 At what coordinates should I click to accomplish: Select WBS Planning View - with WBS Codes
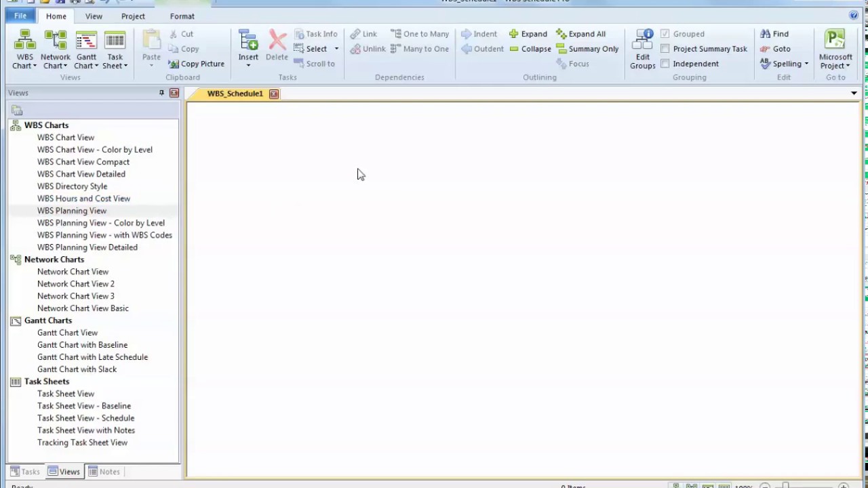pyautogui.click(x=104, y=235)
